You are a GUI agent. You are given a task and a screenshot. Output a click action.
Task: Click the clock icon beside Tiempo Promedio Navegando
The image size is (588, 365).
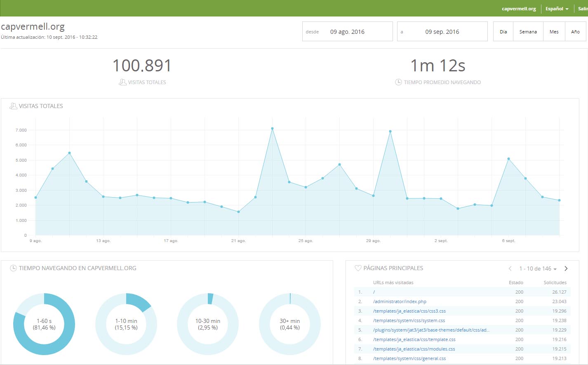coord(398,82)
